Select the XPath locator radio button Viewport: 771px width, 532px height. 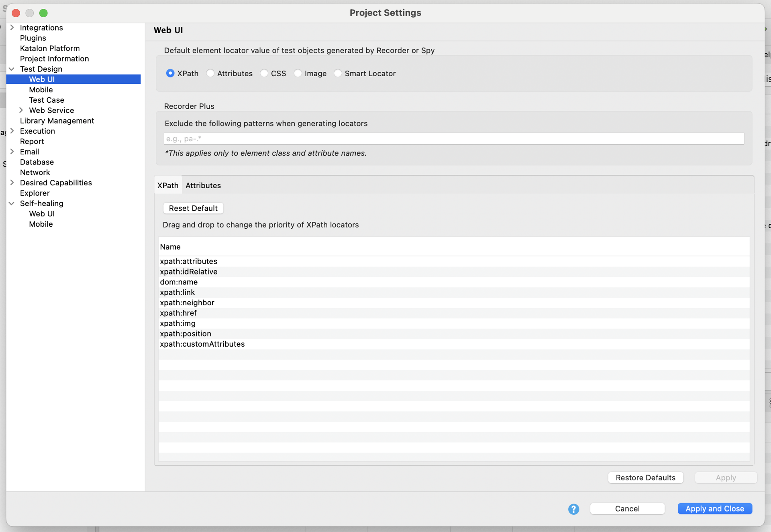click(170, 73)
